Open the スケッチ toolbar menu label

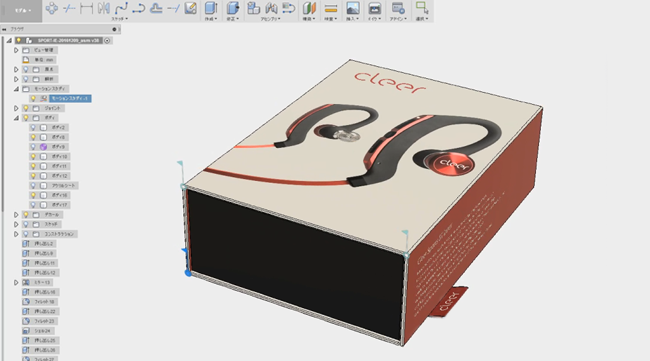119,19
